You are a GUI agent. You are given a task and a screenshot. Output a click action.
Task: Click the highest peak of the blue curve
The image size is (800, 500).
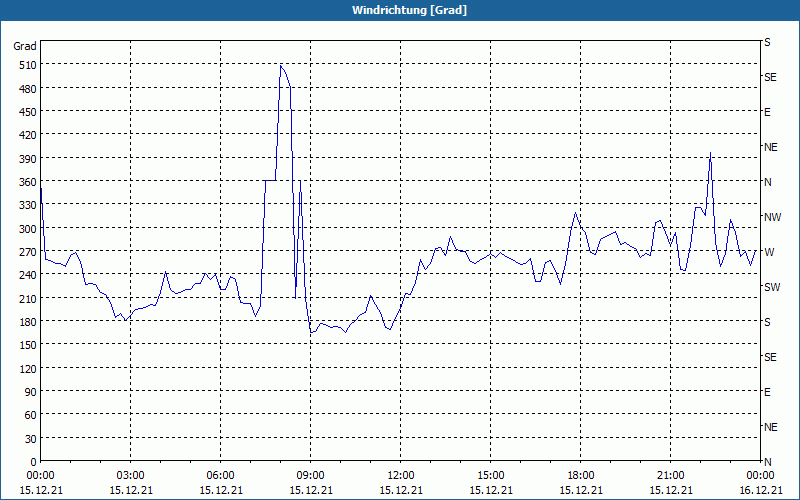tap(281, 66)
